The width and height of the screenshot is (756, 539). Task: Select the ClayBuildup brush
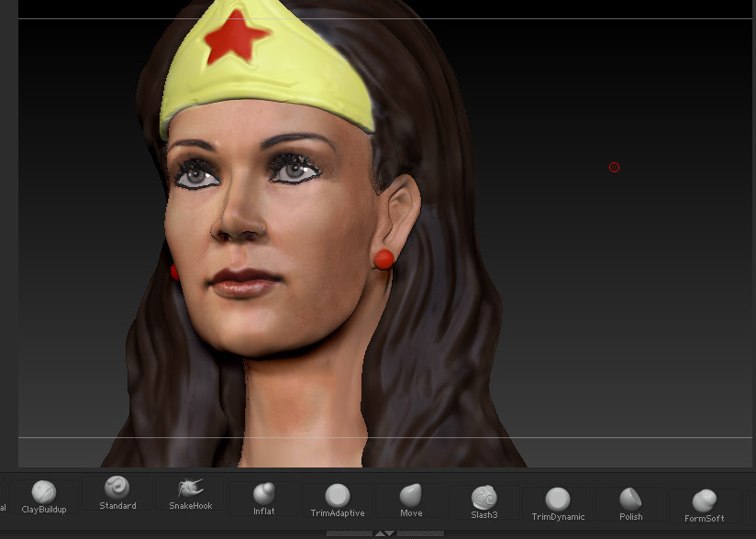pyautogui.click(x=44, y=494)
